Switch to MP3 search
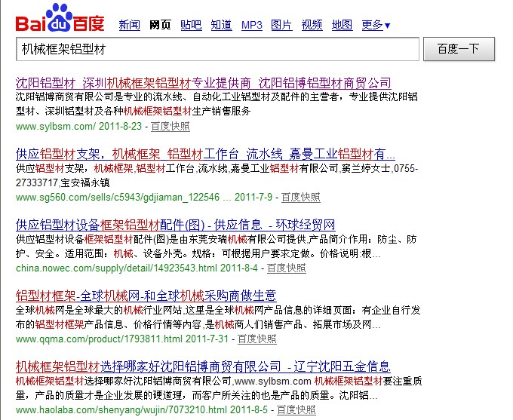Screen dimensions: 513x420 [252, 26]
